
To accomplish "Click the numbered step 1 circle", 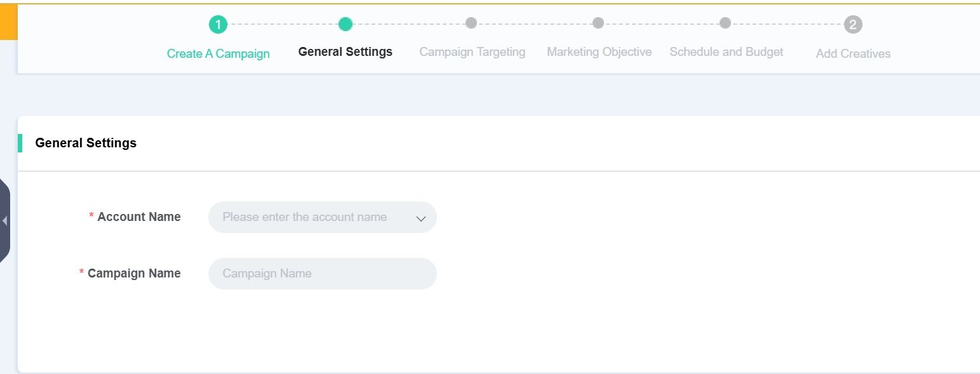I will 218,25.
